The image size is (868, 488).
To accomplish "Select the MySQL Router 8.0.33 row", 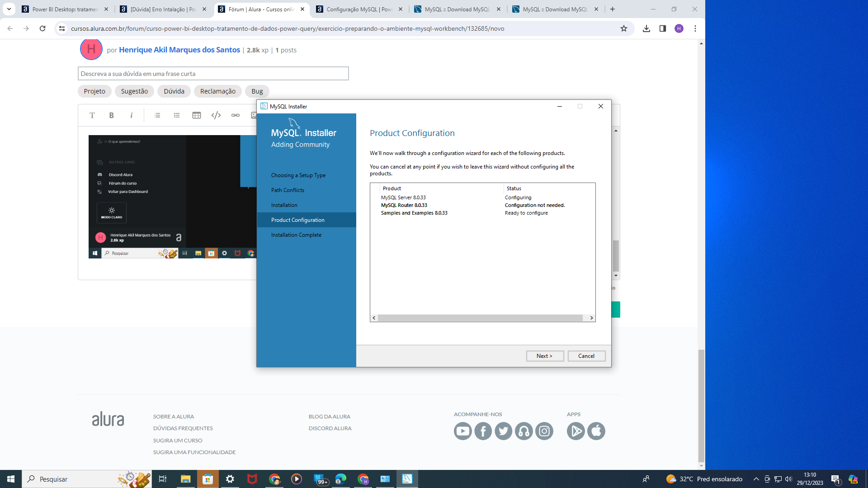I will [482, 205].
